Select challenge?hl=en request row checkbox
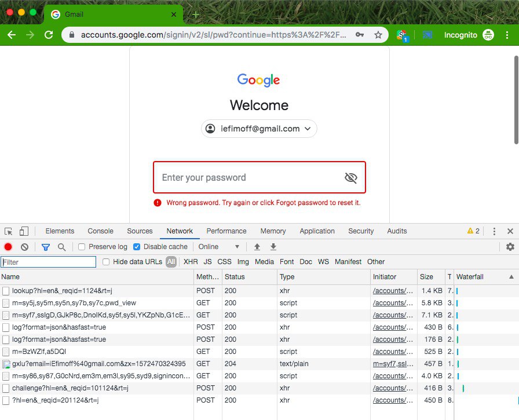This screenshot has height=420, width=519. click(x=6, y=388)
